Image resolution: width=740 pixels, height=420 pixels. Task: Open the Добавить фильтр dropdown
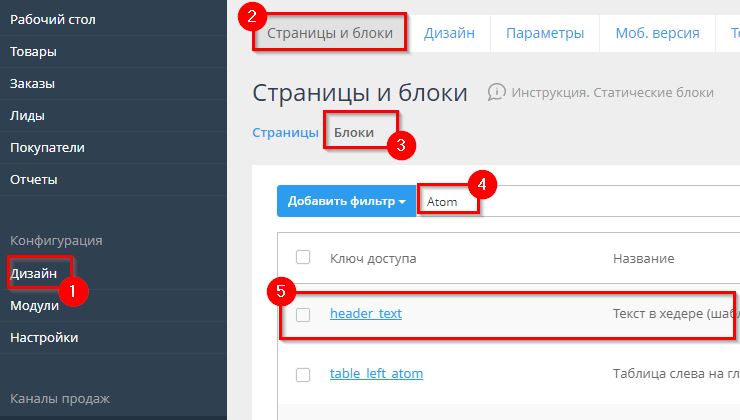tap(346, 201)
